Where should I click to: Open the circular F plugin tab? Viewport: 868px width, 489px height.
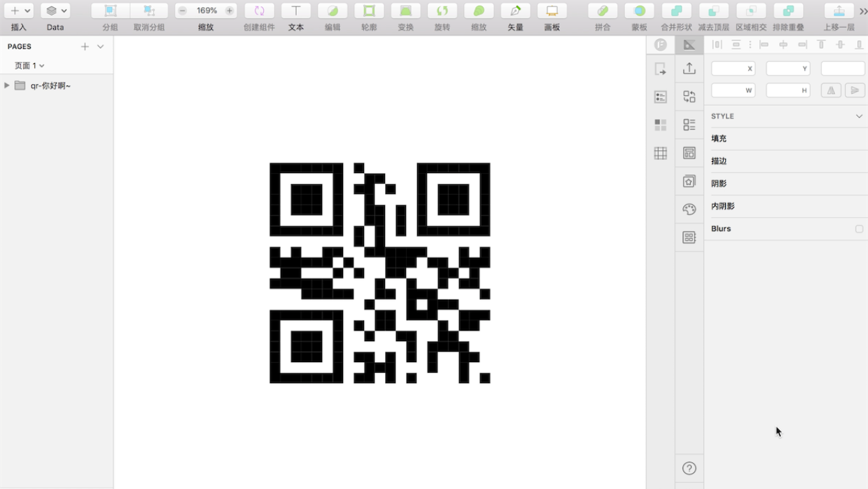point(660,45)
